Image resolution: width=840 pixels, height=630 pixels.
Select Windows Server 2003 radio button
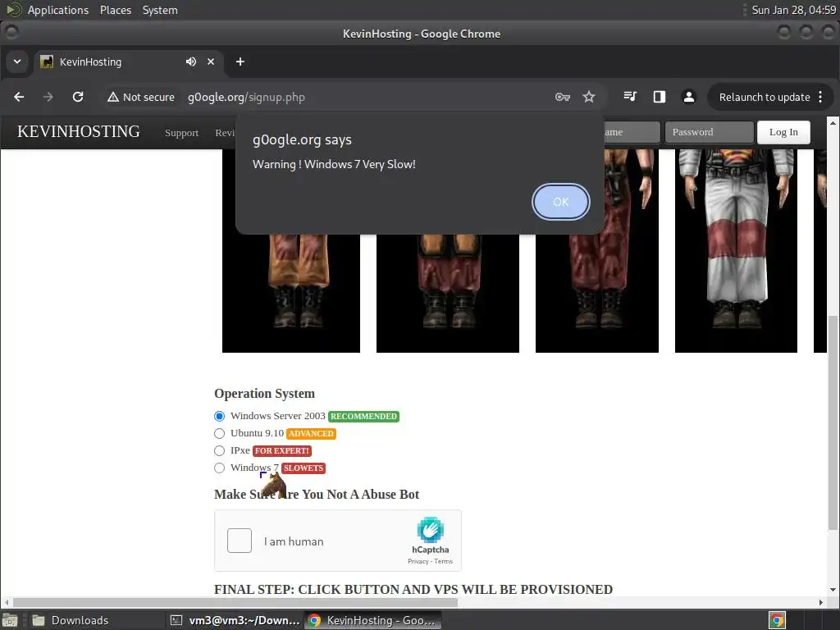coord(219,416)
